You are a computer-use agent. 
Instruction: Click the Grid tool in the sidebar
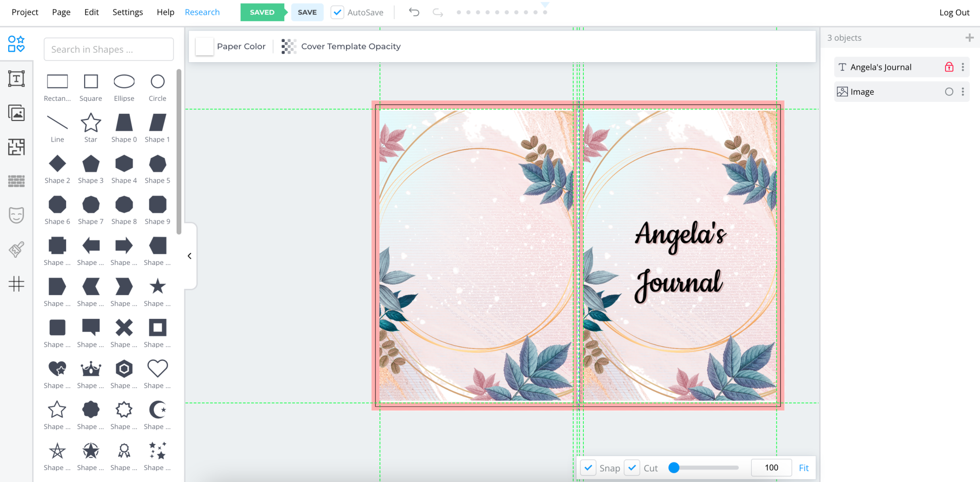tap(16, 284)
